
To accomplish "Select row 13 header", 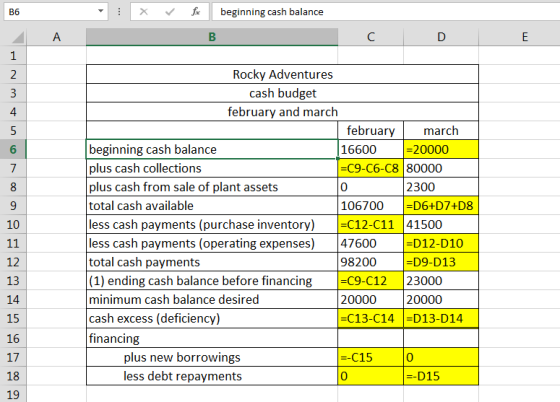I will (x=13, y=281).
